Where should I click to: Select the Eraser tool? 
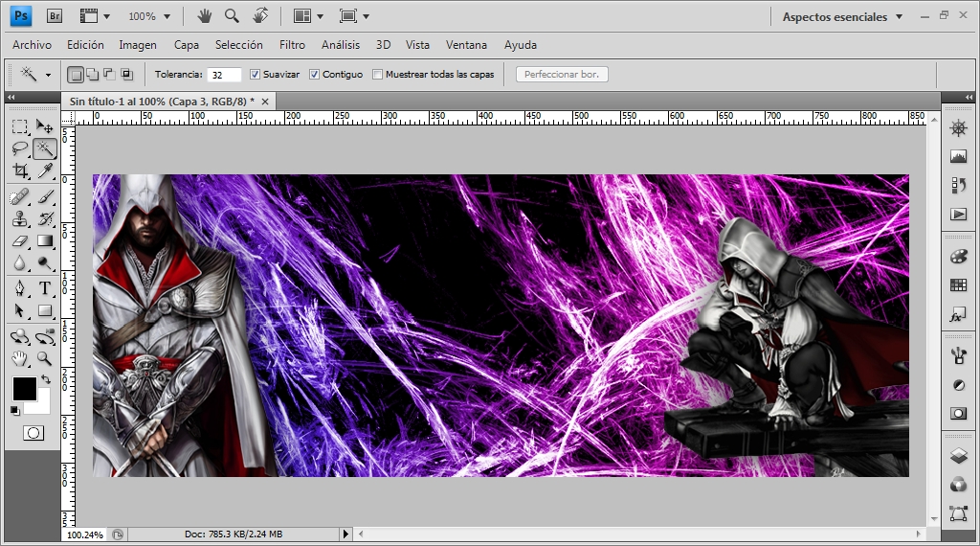click(20, 241)
